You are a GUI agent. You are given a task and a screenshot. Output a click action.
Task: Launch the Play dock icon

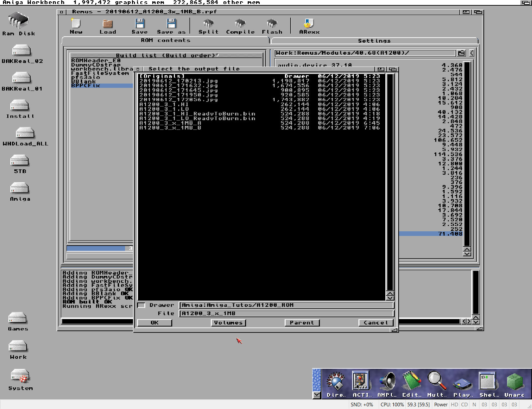coord(463,384)
